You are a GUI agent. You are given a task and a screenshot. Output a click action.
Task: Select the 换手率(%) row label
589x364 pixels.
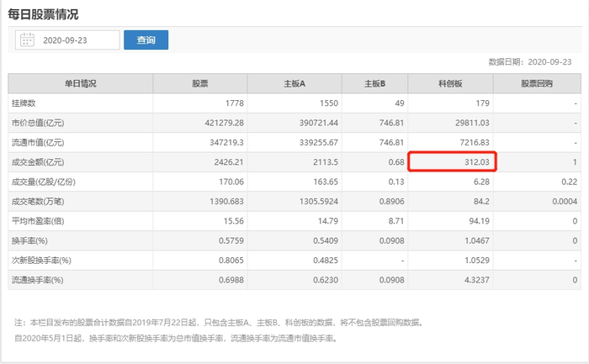(29, 241)
